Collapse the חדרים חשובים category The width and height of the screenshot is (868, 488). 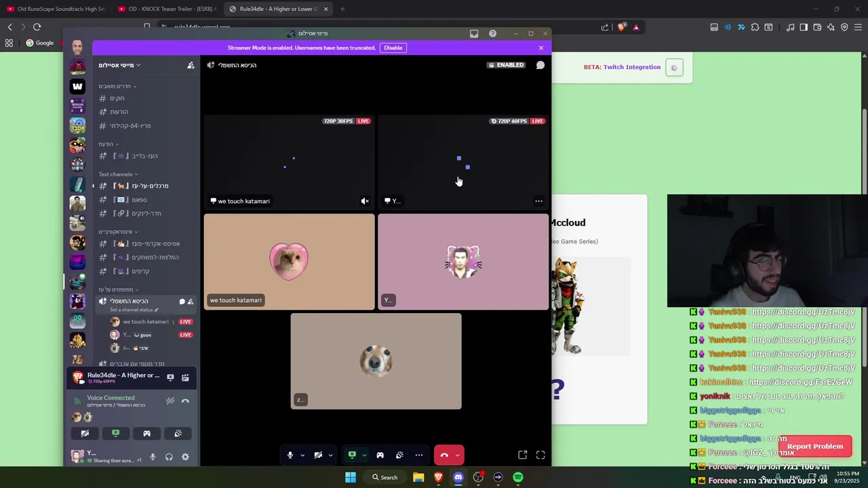[x=117, y=86]
